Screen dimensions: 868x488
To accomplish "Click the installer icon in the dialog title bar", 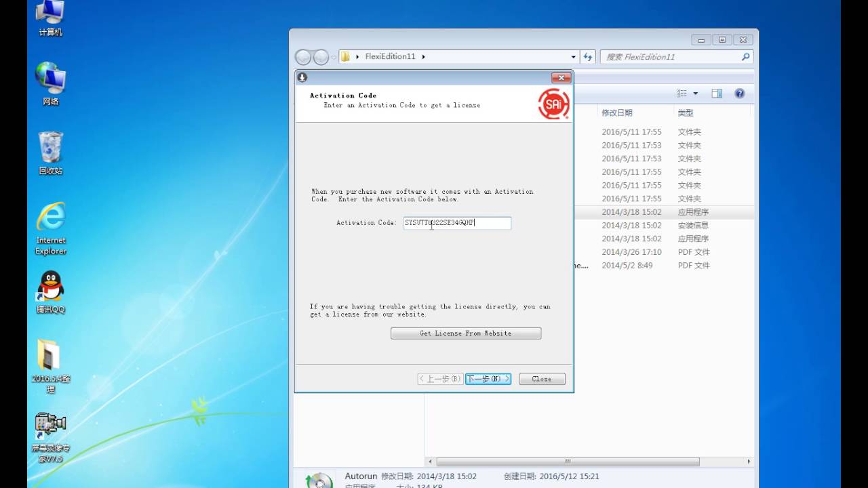I will click(302, 77).
